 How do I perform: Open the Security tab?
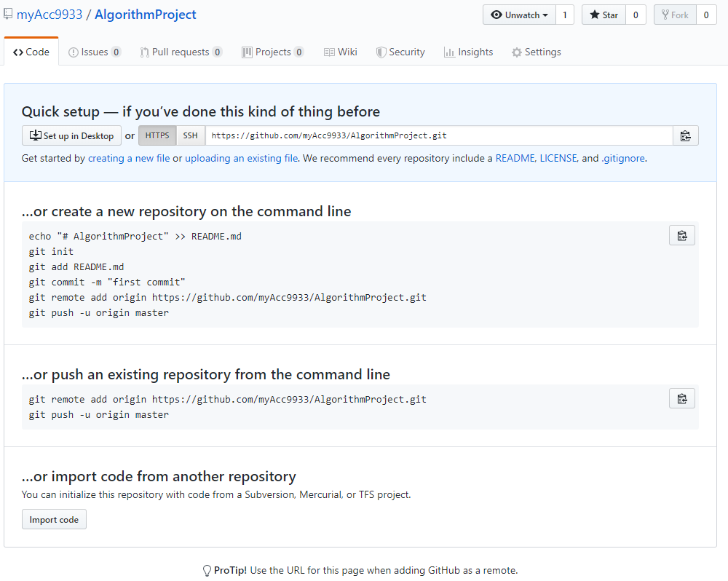tap(400, 52)
